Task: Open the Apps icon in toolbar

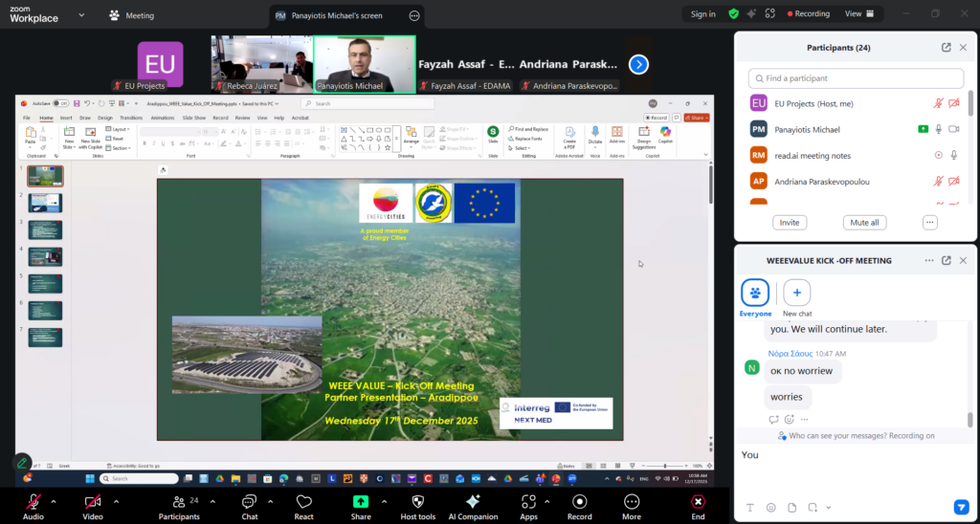Action: tap(529, 502)
